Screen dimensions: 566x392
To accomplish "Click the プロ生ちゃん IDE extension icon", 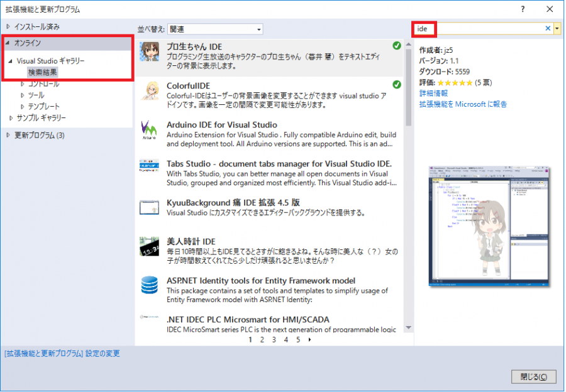I will [x=149, y=55].
